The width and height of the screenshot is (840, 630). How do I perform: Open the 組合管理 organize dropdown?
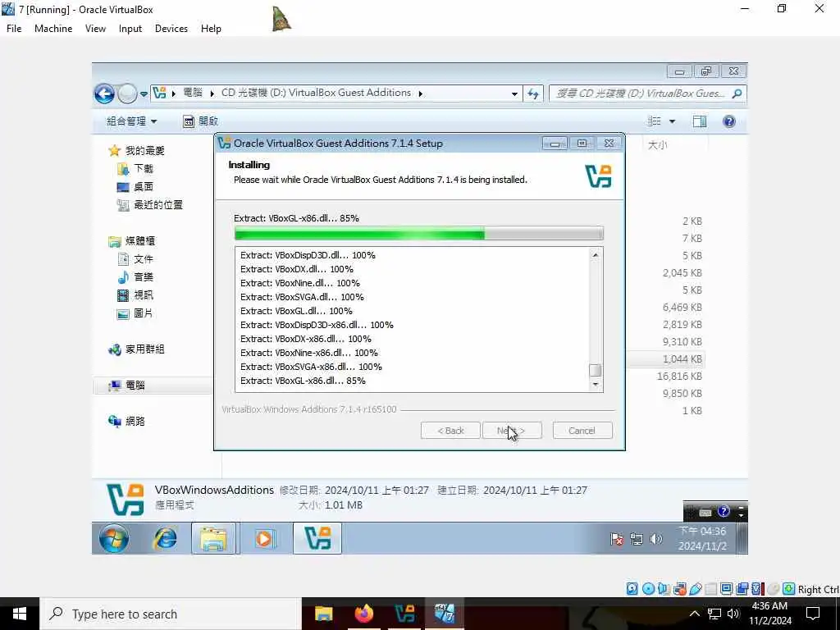[x=131, y=121]
